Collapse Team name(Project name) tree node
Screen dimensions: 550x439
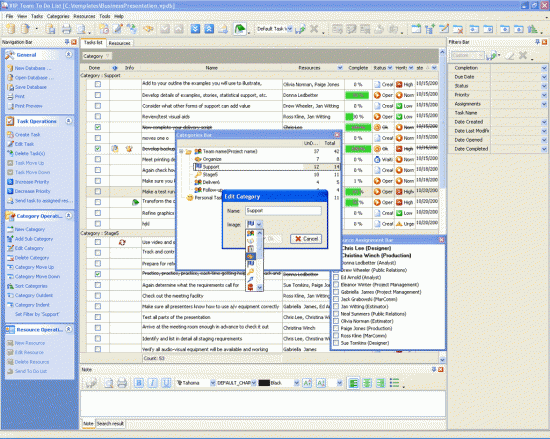pos(181,151)
